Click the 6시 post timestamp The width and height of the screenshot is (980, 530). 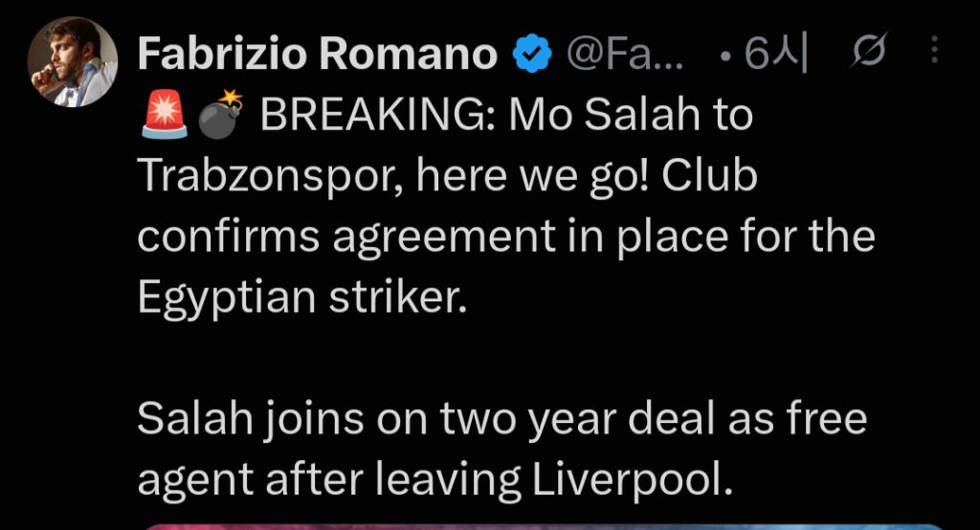(x=775, y=54)
